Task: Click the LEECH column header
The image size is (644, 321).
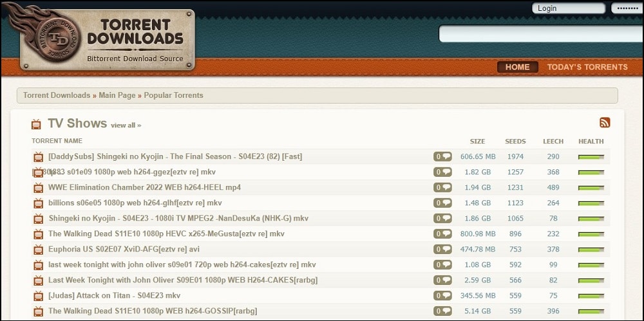Action: (x=553, y=142)
